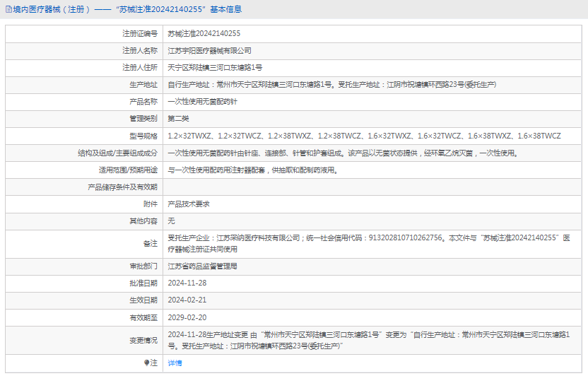Select the page title 境内医疗器械（注册）基本信息
This screenshot has height=376, width=588.
pyautogui.click(x=127, y=9)
